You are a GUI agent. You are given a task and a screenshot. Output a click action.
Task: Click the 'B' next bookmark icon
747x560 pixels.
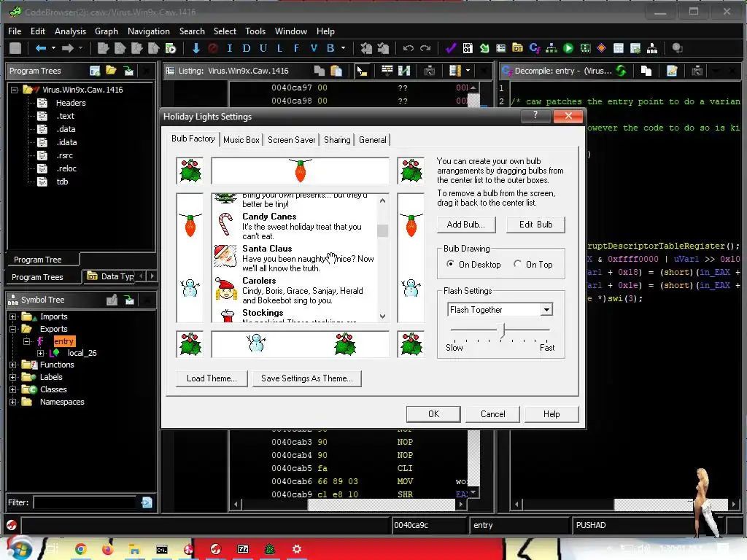pyautogui.click(x=330, y=48)
